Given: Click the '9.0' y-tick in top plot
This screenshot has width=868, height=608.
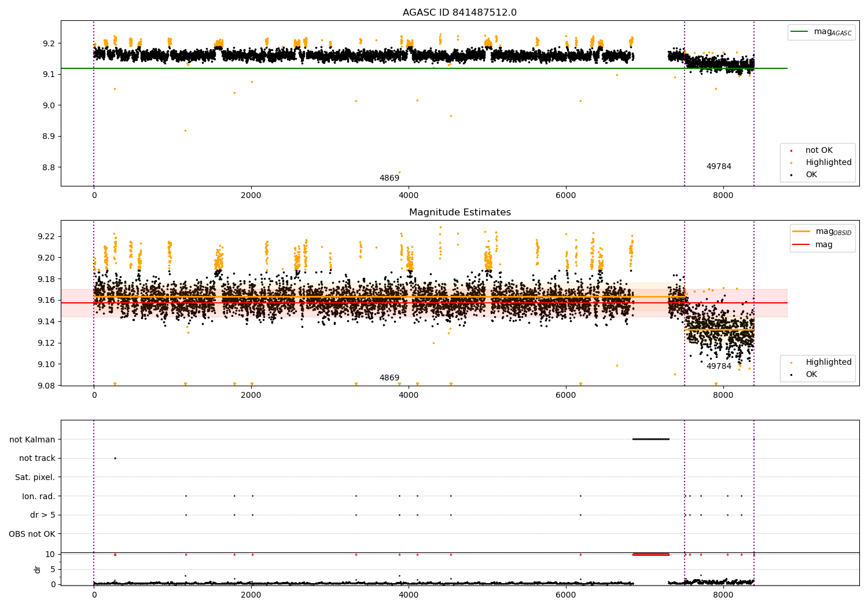Looking at the screenshot, I should point(49,105).
